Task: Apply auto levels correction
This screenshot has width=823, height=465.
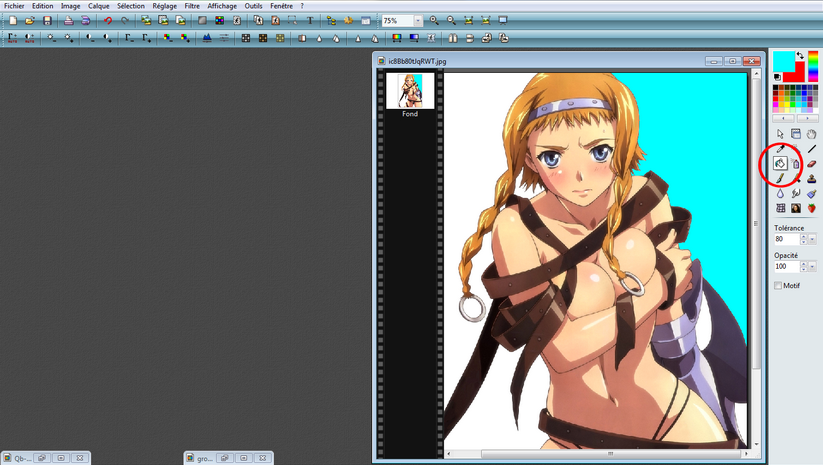Action: tap(13, 38)
